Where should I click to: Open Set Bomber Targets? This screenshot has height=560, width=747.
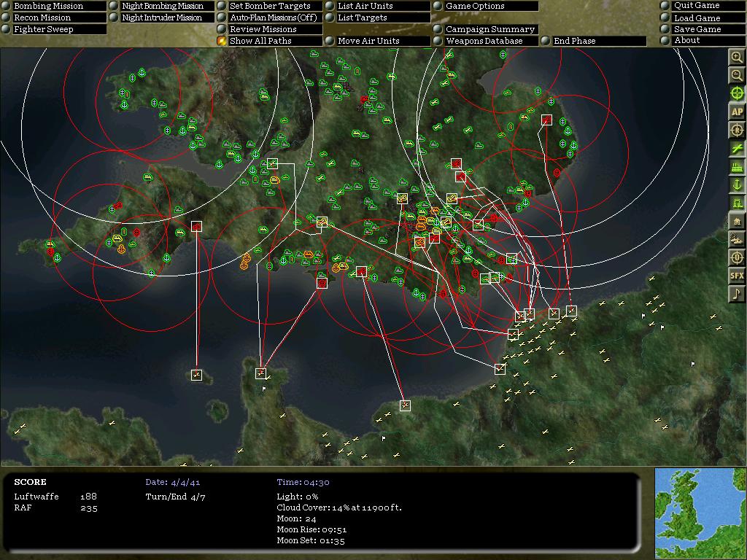pyautogui.click(x=270, y=6)
